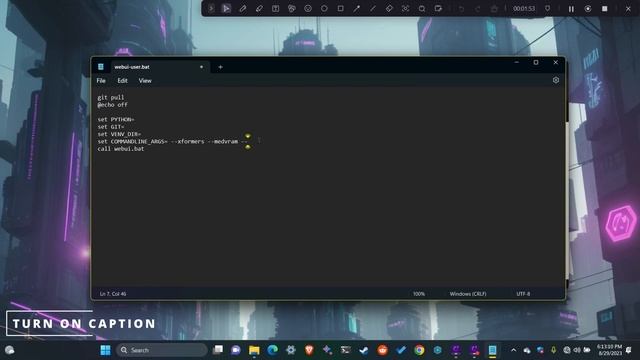Open the View menu in Notepad

coord(145,81)
